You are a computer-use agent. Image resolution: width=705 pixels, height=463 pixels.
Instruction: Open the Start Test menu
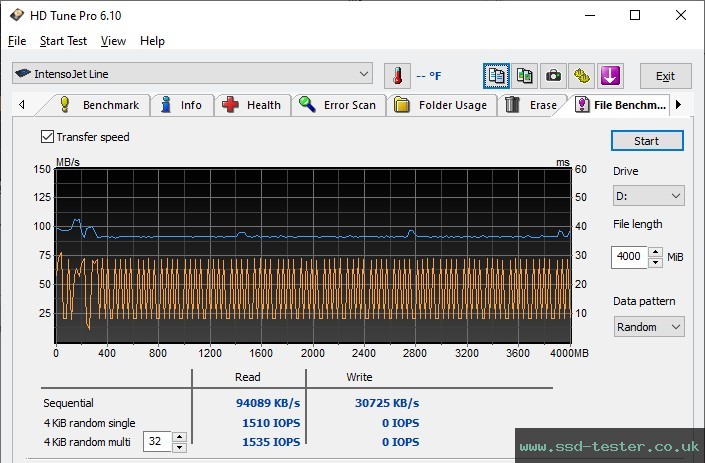coord(63,41)
